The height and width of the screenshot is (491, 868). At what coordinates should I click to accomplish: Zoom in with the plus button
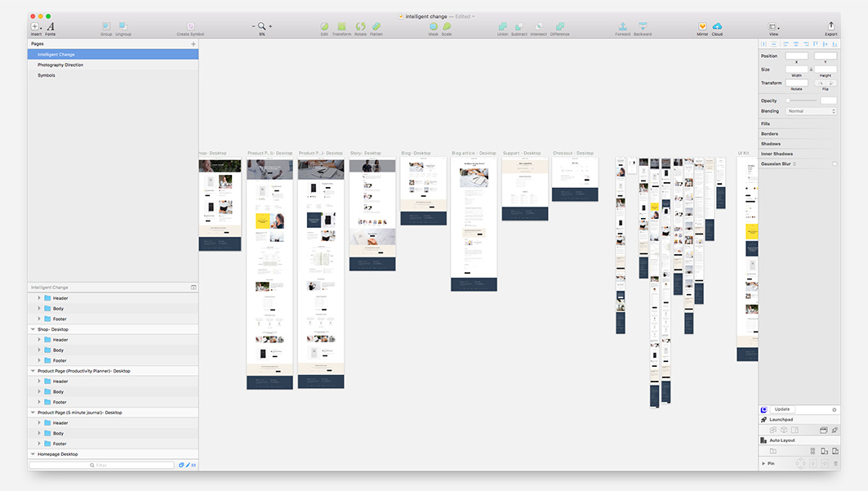(270, 26)
